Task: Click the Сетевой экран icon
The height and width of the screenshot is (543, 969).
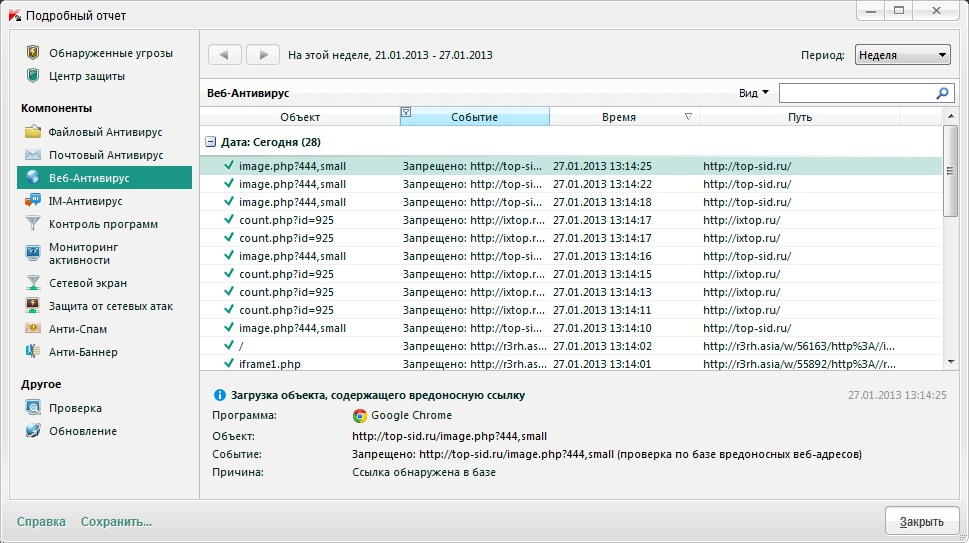Action: tap(33, 283)
